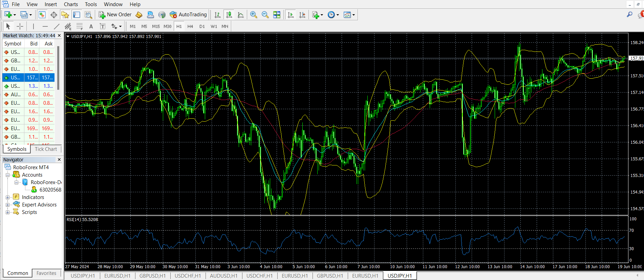The image size is (644, 280).
Task: Toggle the Chart Shift icon
Action: [x=302, y=15]
